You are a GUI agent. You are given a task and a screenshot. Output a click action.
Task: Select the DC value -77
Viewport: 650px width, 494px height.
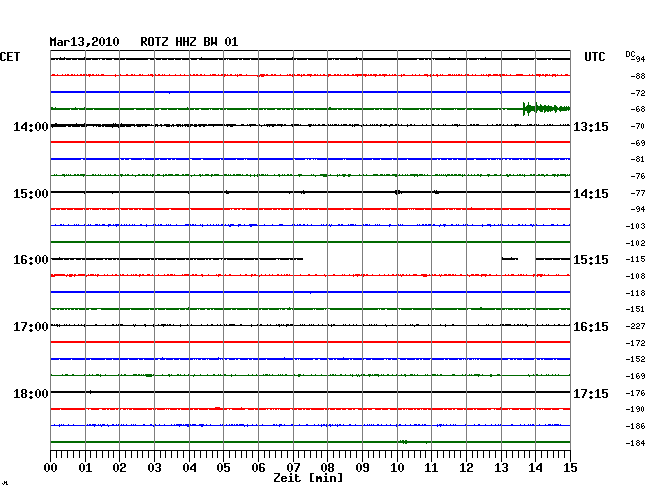[638, 193]
